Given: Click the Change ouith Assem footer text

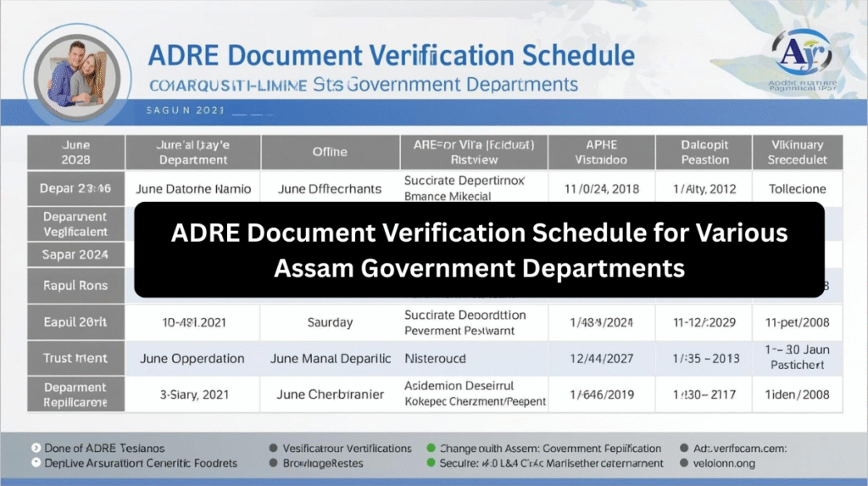Looking at the screenshot, I should pos(550,449).
